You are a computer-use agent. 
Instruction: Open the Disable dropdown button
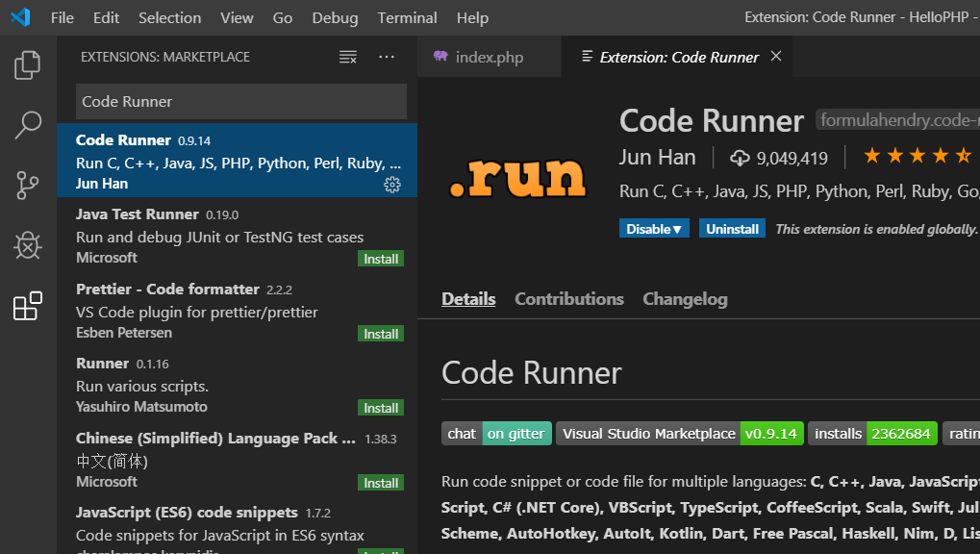[x=654, y=228]
